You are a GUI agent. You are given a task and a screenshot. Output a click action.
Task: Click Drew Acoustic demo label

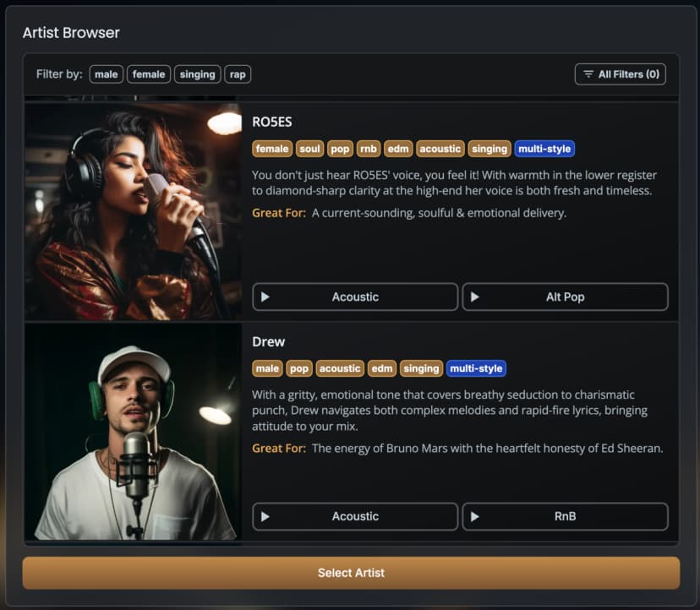(355, 516)
